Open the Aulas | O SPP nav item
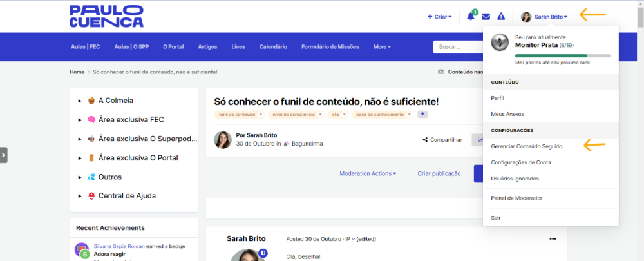Image resolution: width=644 pixels, height=261 pixels. pyautogui.click(x=131, y=47)
